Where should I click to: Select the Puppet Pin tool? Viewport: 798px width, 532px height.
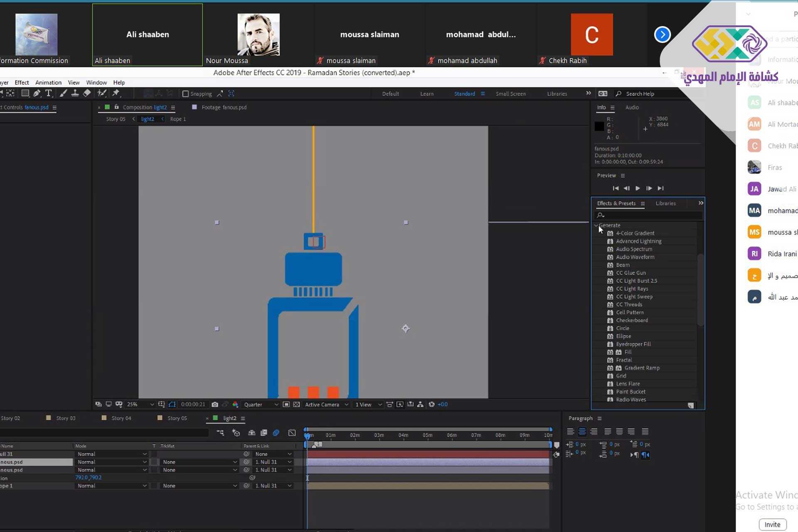tap(116, 94)
